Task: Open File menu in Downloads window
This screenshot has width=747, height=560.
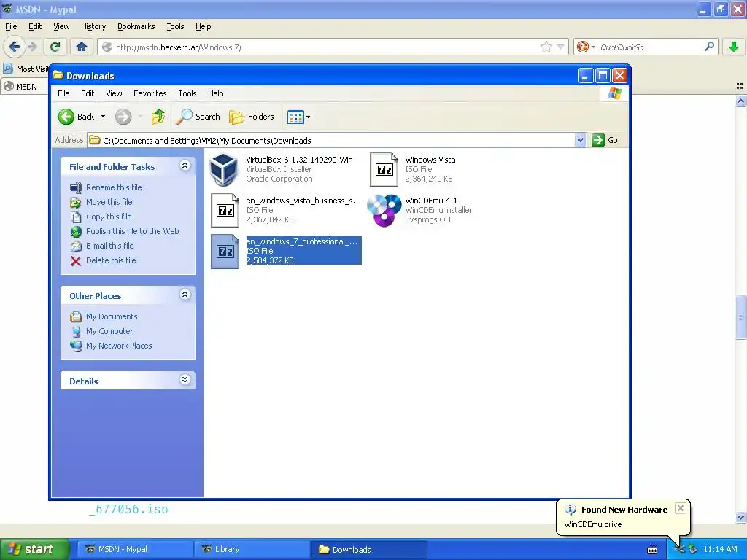Action: [x=63, y=93]
